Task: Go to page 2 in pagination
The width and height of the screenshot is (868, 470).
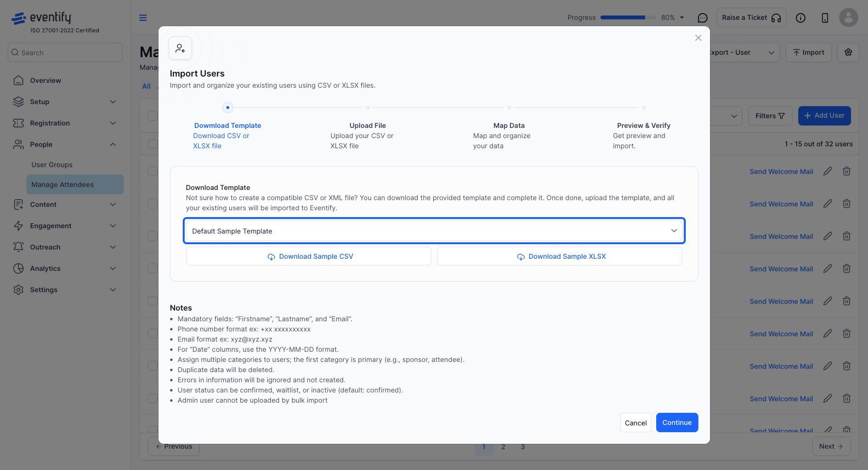Action: click(x=503, y=447)
